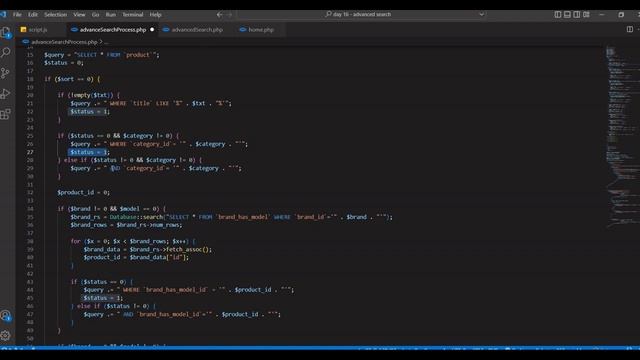Click $brand_rows assignment on line 36
This screenshot has width=640, height=360.
pos(127,225)
